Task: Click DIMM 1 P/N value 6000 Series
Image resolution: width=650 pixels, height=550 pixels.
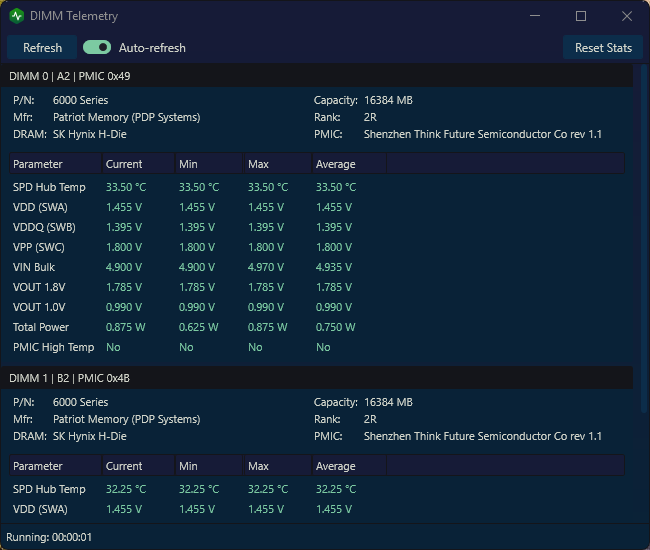Action: point(80,402)
